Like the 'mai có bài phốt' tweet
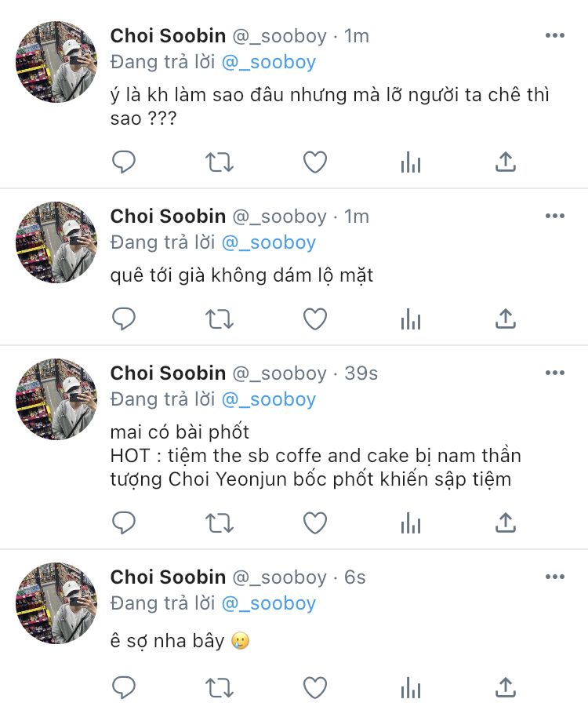Screen dimensions: 588x710 coord(315,523)
